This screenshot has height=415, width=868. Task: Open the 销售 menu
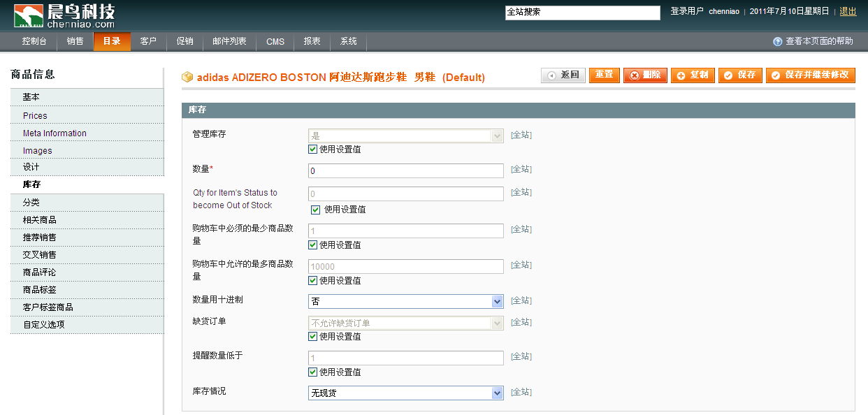(75, 42)
